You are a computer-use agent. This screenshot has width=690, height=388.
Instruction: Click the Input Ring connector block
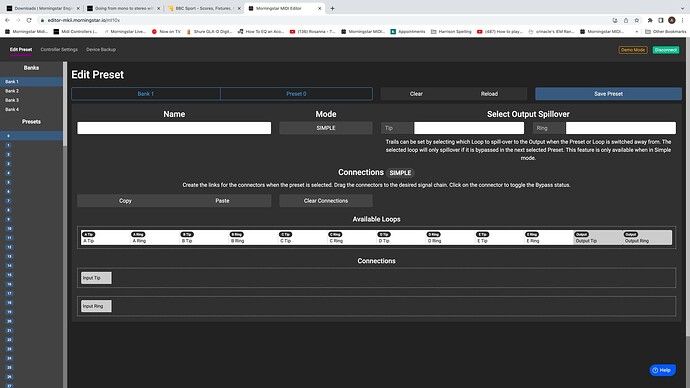pyautogui.click(x=96, y=306)
